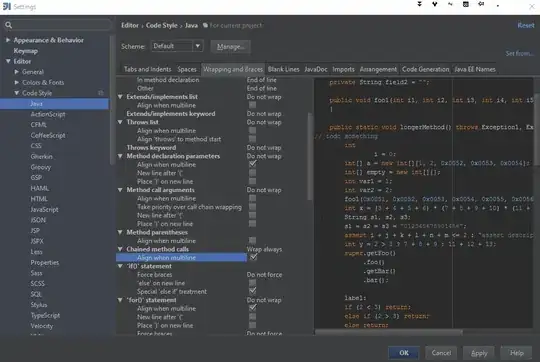This screenshot has width=540, height=362.
Task: Click the search magnifier icon in Settings
Action: click(x=9, y=25)
